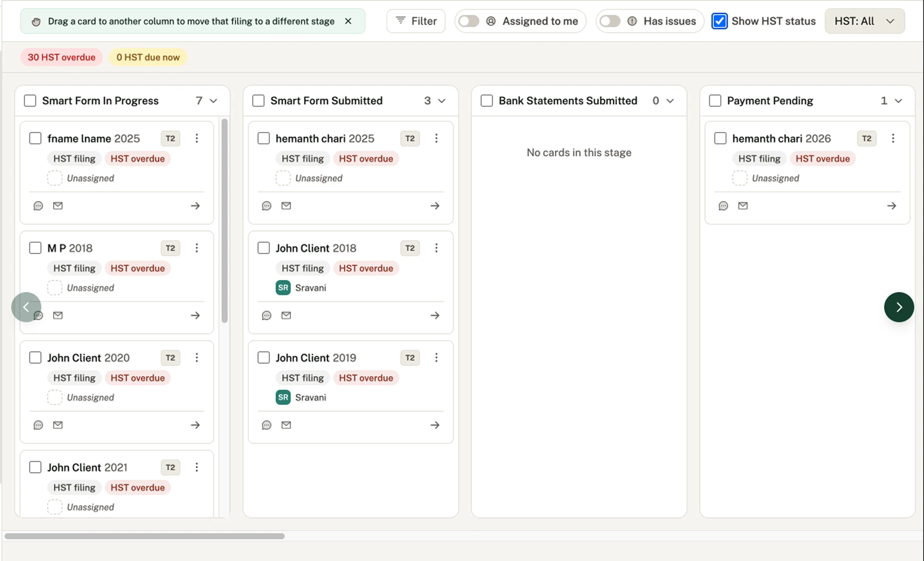
Task: Check the Bank Statements Submitted column checkbox
Action: coord(487,101)
